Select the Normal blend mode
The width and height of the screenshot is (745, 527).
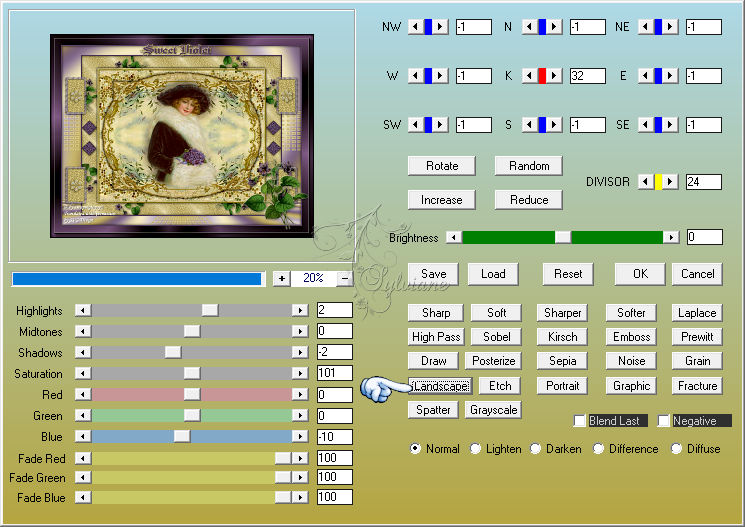(x=415, y=449)
